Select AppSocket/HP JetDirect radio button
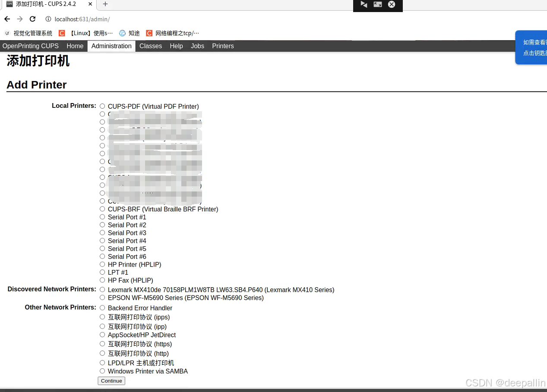Viewport: 547px width, 392px height. 102,335
